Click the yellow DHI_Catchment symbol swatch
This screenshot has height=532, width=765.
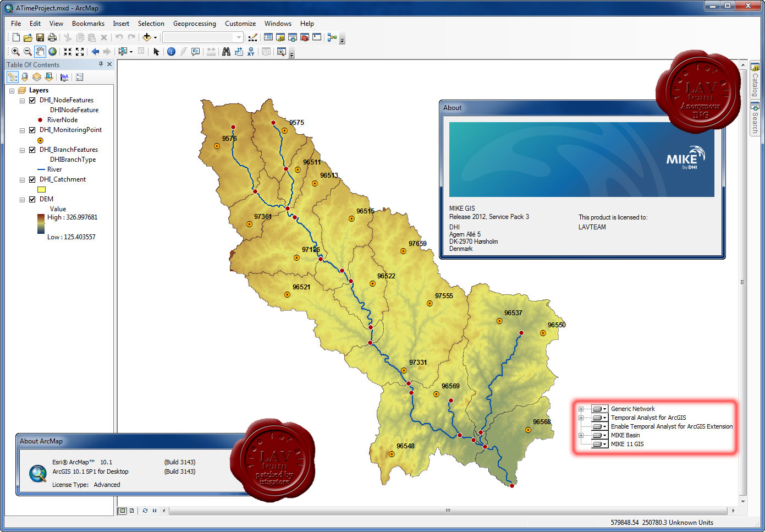pos(41,189)
